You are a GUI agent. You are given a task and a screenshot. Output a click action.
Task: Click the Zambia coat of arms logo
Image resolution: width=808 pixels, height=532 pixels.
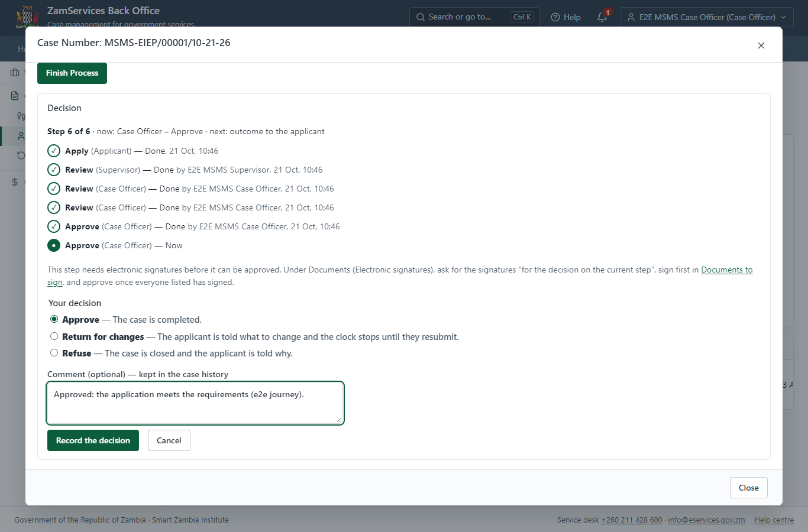click(27, 17)
